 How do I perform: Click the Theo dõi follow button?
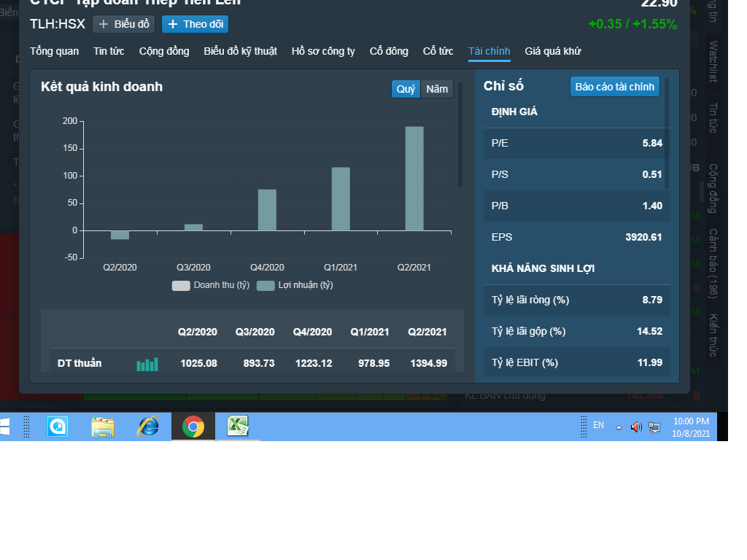click(196, 24)
